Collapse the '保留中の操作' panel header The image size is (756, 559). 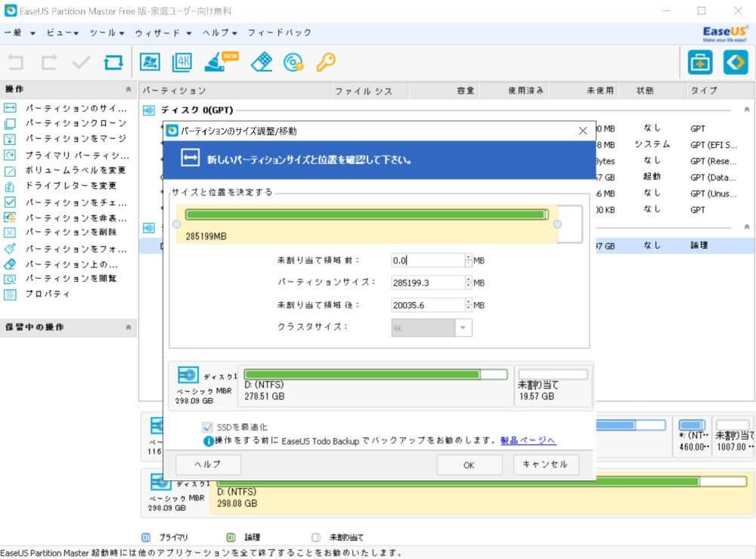[129, 327]
